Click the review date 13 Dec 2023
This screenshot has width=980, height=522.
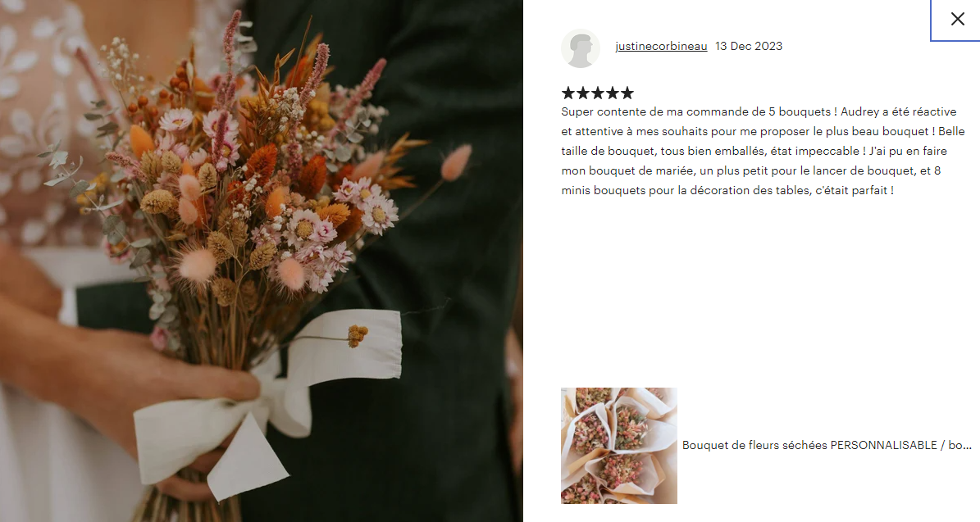click(x=749, y=46)
